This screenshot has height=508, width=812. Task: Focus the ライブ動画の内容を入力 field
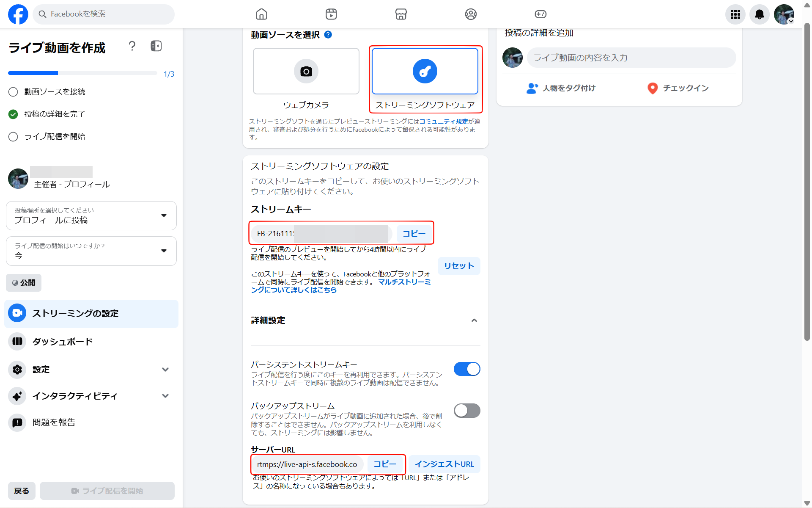pyautogui.click(x=631, y=58)
